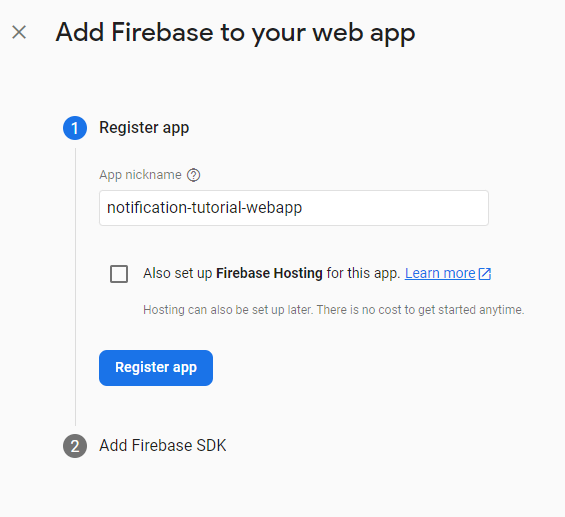565x517 pixels.
Task: Click the blue Register app button
Action: (156, 368)
